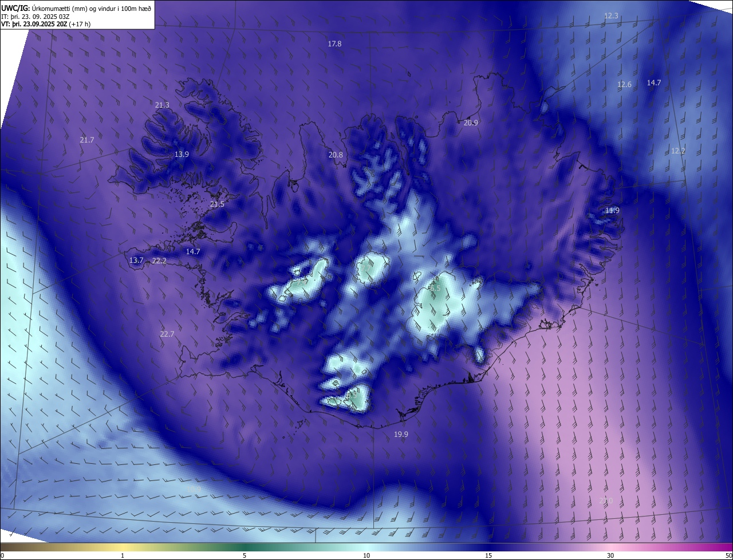Click the map value 12.2

[x=678, y=151]
